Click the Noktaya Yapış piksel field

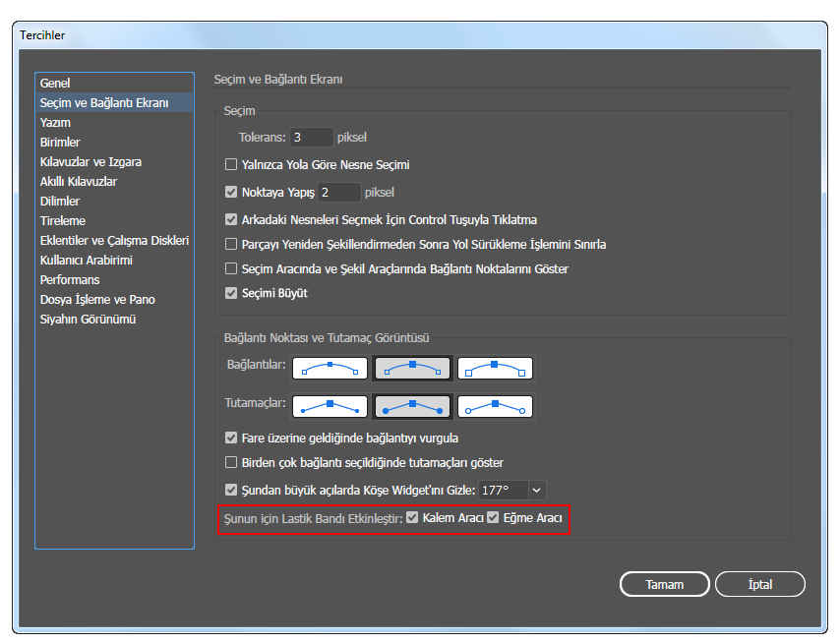[x=339, y=192]
